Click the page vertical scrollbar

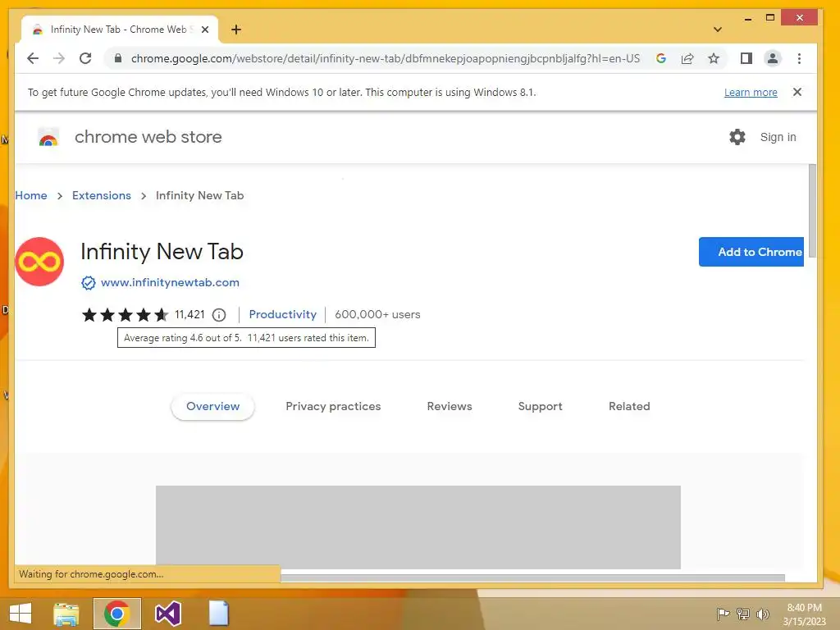click(x=812, y=211)
